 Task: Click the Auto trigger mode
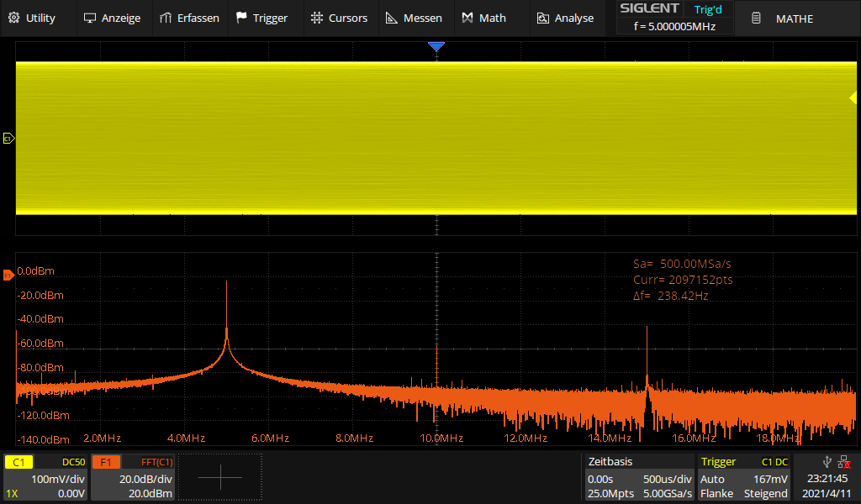(x=712, y=479)
